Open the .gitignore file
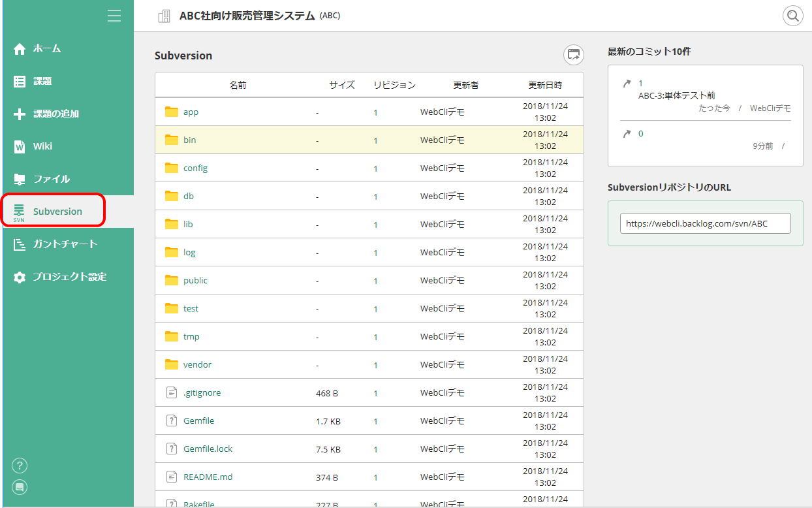812x508 pixels. (201, 392)
